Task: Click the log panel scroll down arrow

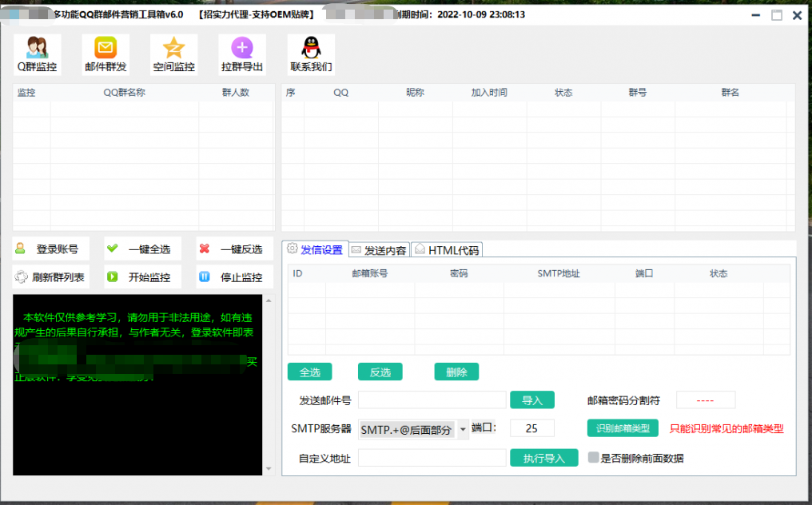Action: (269, 469)
